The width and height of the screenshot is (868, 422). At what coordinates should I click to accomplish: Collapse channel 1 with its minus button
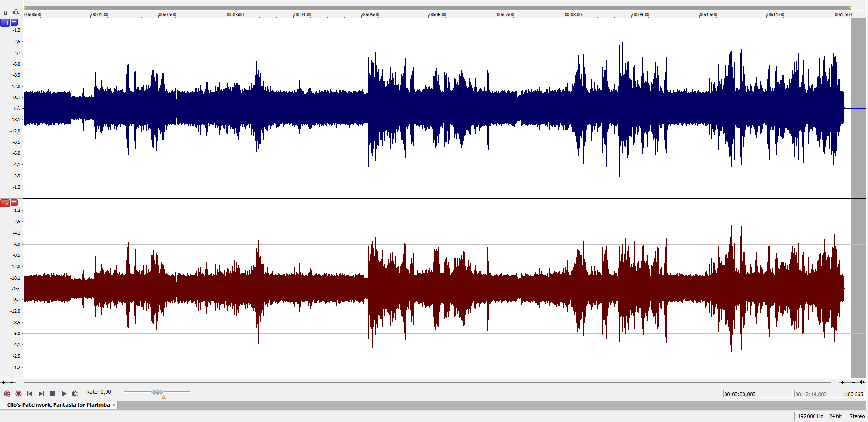pos(14,22)
